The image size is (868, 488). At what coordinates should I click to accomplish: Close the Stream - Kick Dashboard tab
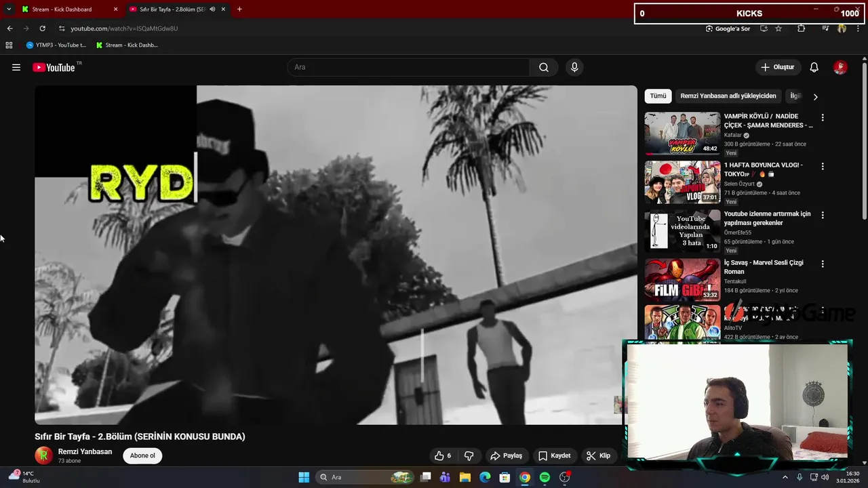click(x=115, y=9)
